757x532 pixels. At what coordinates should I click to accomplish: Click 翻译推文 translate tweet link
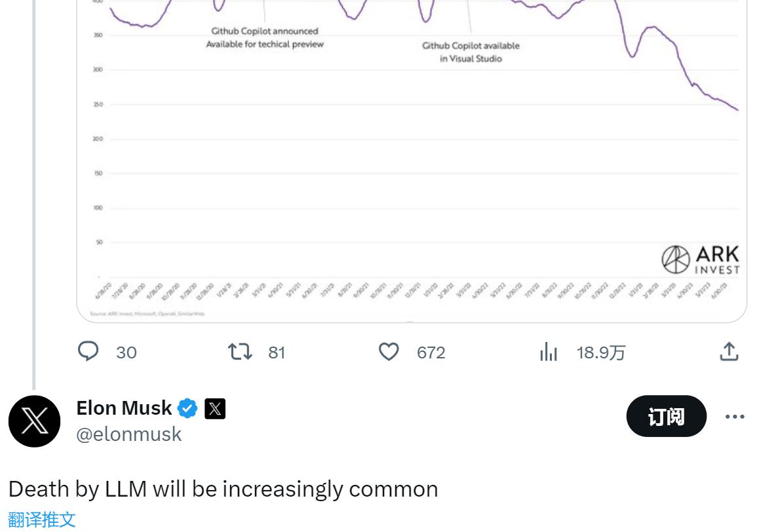(42, 520)
